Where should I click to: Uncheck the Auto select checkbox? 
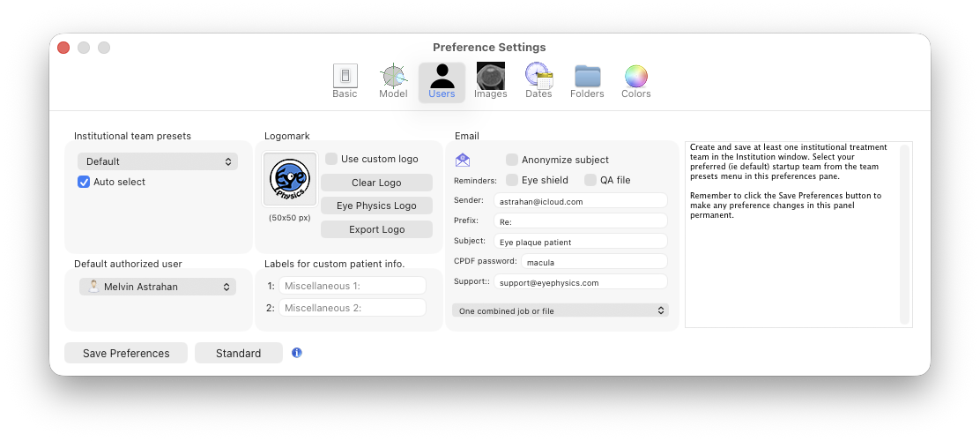coord(84,182)
